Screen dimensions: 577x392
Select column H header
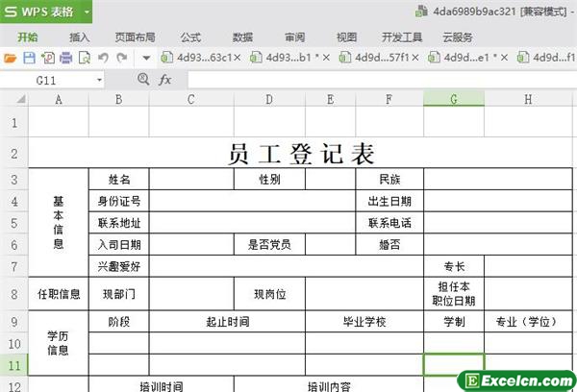point(528,99)
